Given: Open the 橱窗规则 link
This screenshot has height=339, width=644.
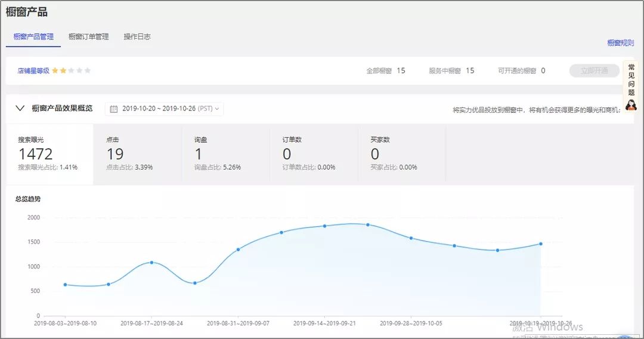Looking at the screenshot, I should point(620,43).
